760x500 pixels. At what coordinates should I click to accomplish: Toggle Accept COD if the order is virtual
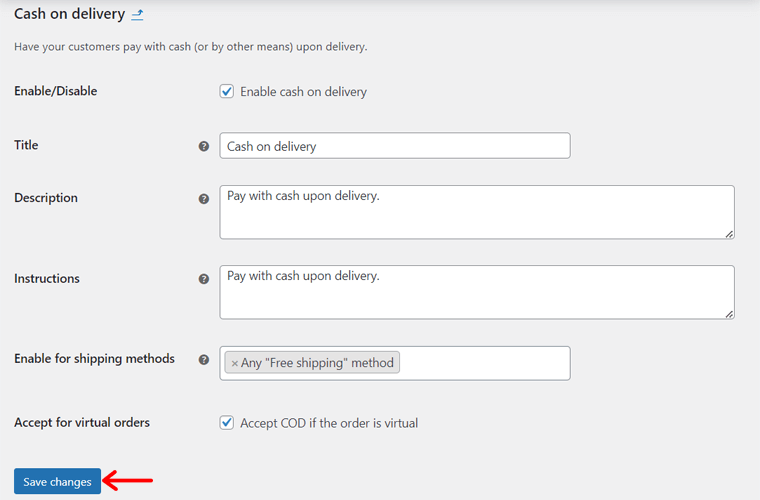click(226, 422)
